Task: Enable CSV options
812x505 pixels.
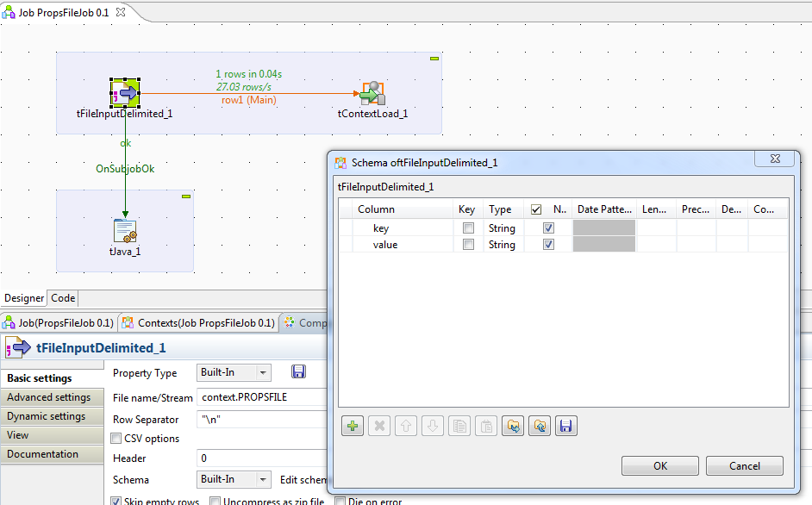Action: (x=116, y=438)
